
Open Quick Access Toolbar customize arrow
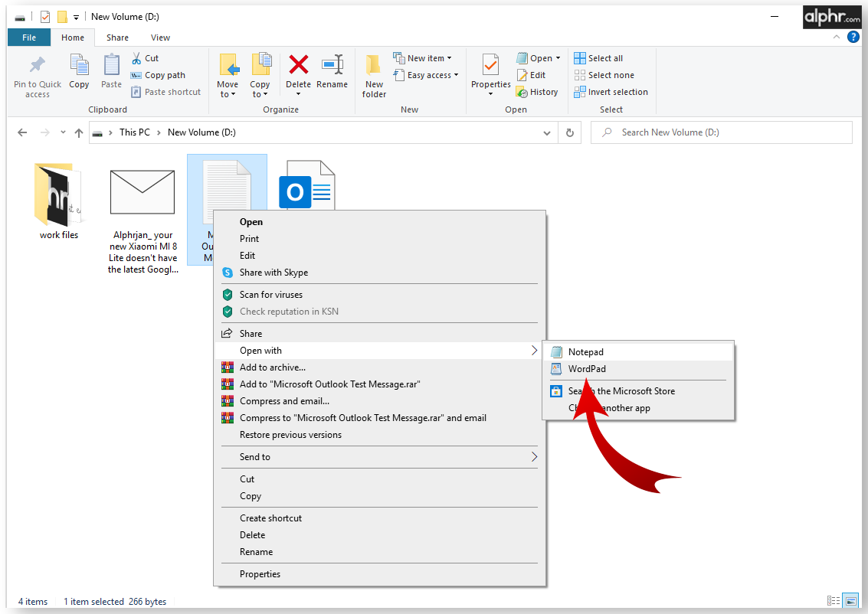tap(76, 17)
